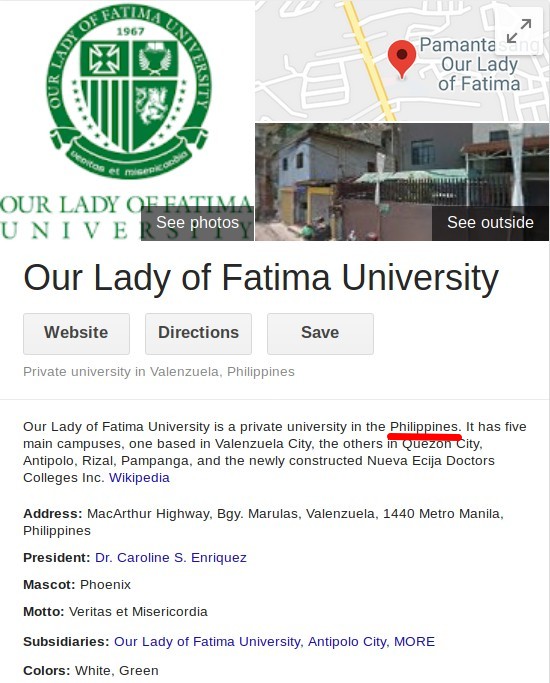550x683 pixels.
Task: Expand MORE subsidiaries
Action: [x=414, y=642]
